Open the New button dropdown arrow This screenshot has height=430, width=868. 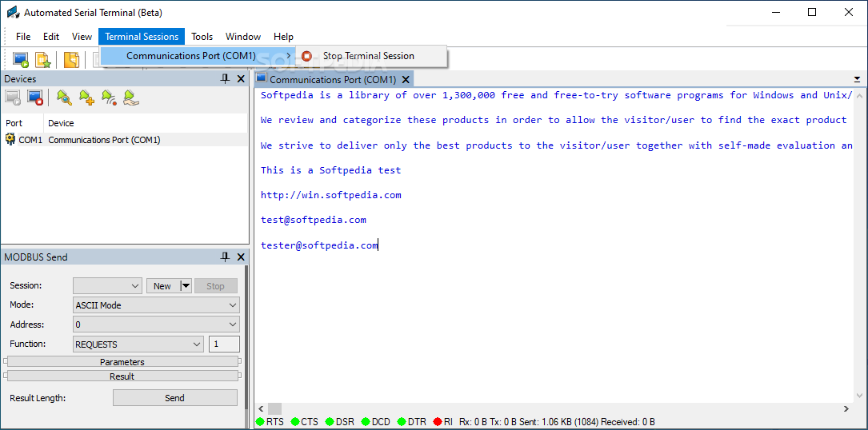[x=186, y=286]
